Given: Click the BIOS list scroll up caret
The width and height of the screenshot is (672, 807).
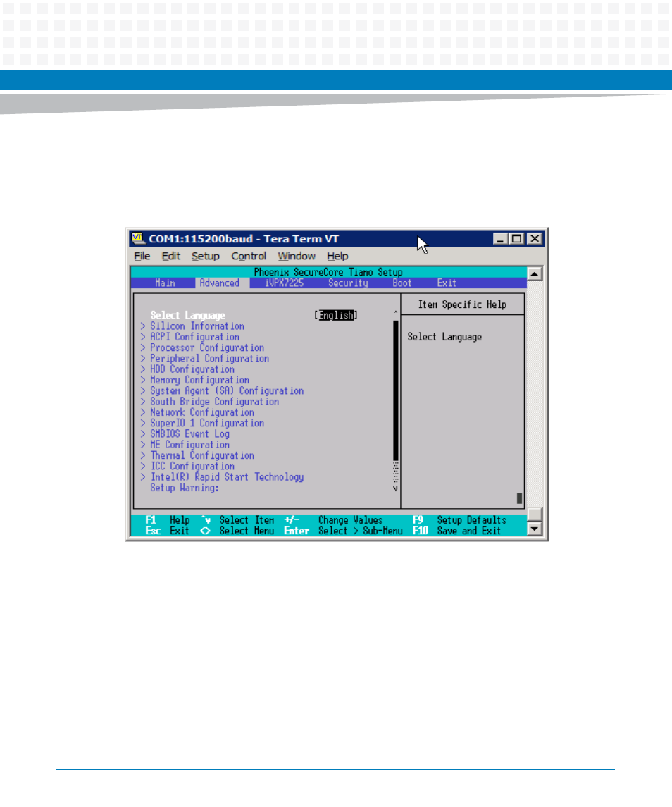Looking at the screenshot, I should coord(395,312).
